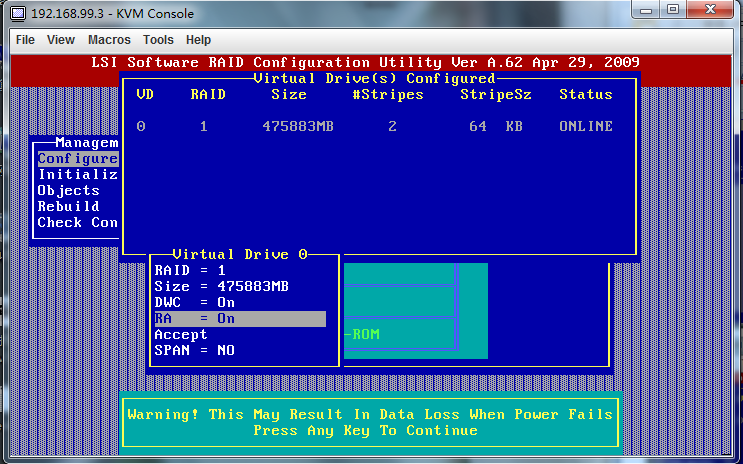The image size is (743, 464).
Task: Click the Virtual Drive 0 panel title
Action: pos(240,255)
